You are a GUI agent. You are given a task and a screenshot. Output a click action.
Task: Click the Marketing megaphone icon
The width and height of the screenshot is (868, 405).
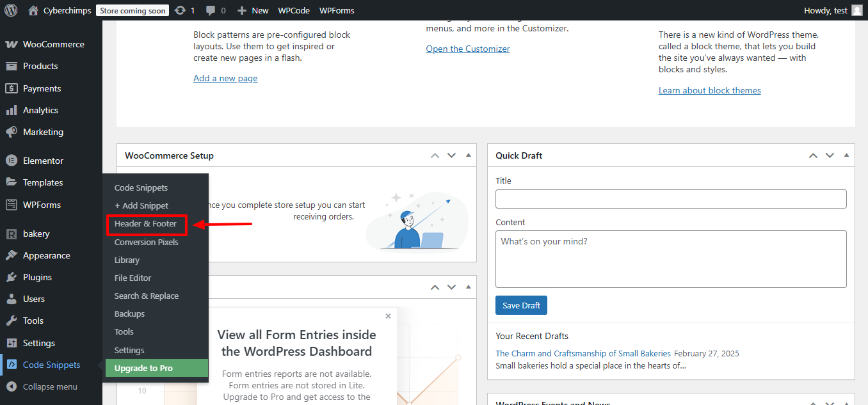click(11, 132)
